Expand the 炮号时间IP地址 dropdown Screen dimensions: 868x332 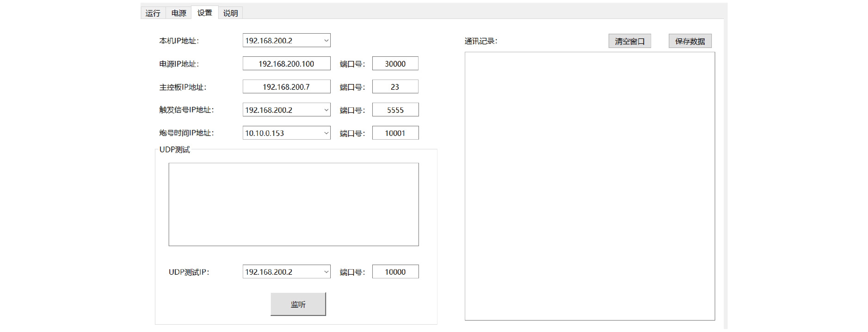coord(326,133)
